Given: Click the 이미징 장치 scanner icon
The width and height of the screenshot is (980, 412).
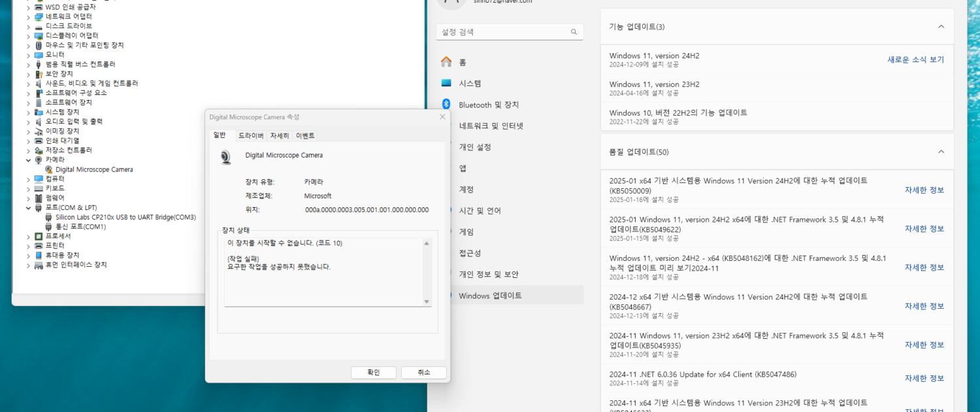Looking at the screenshot, I should pyautogui.click(x=39, y=131).
